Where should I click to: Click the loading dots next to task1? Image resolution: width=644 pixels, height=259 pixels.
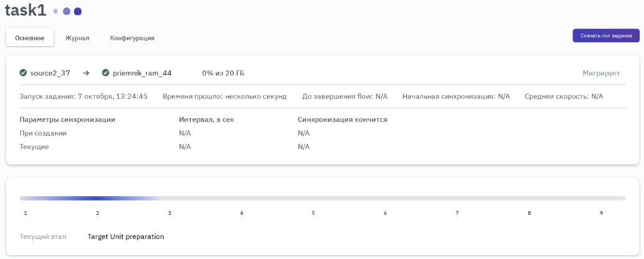[67, 11]
